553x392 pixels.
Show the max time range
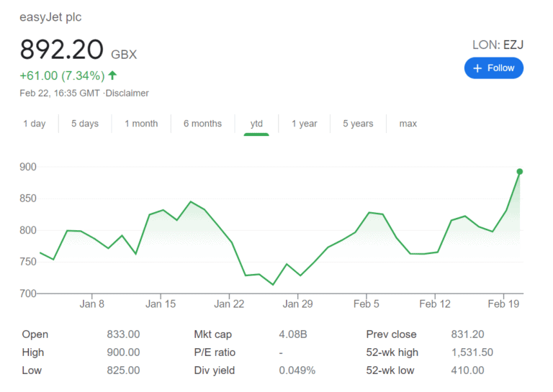(408, 124)
